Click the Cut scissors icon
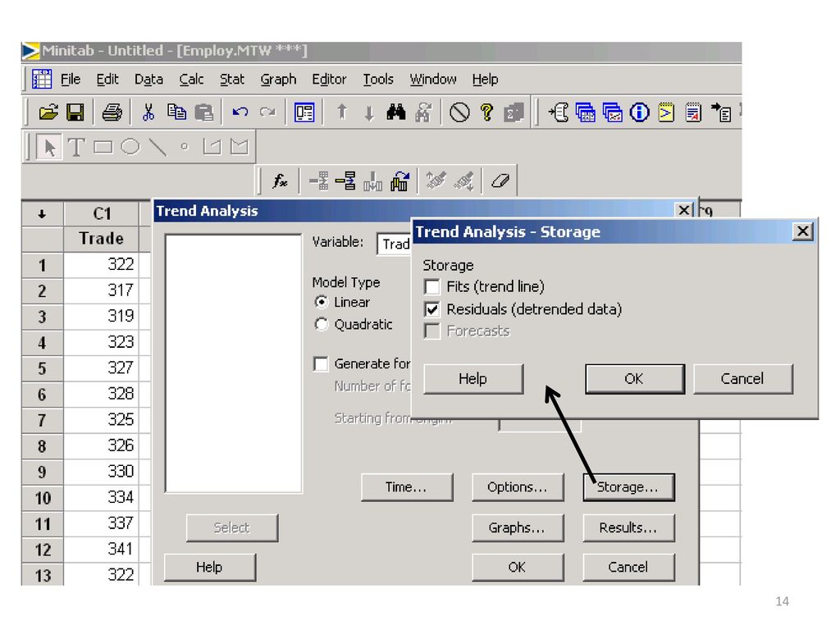Screen dimensions: 840x630 point(148,112)
